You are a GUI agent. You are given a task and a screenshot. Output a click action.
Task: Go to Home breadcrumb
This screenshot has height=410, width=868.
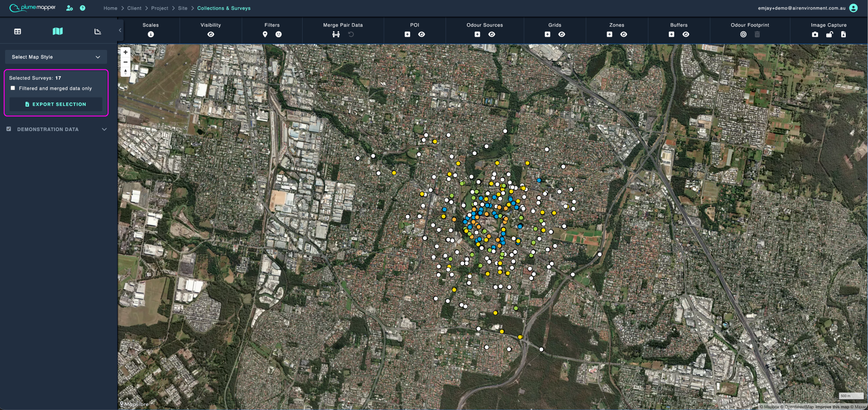point(110,8)
